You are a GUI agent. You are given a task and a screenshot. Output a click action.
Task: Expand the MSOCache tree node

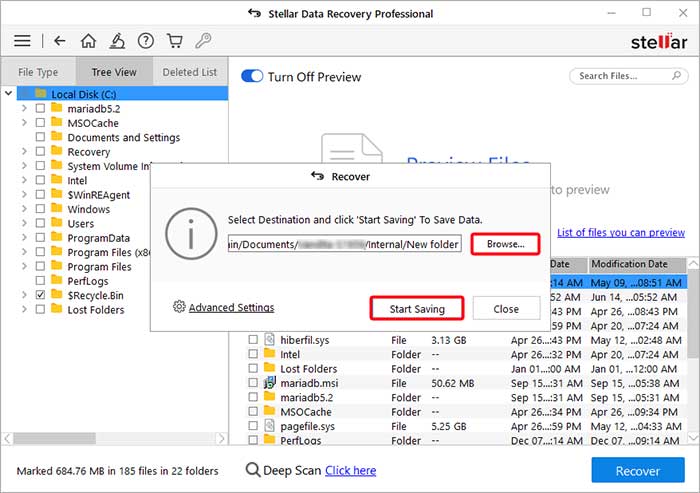point(24,122)
